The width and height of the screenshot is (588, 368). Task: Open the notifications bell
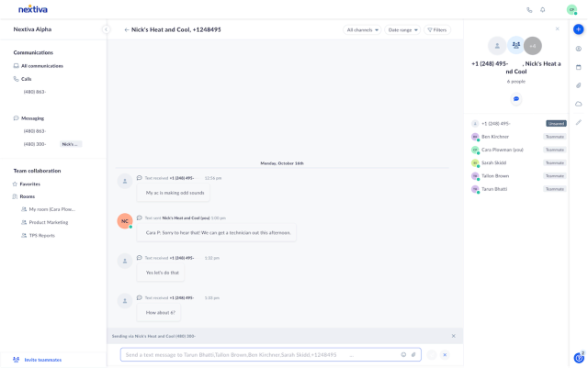[543, 10]
